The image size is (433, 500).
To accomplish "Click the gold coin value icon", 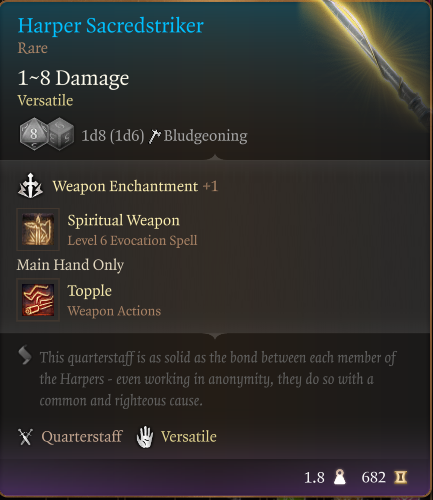I will (x=400, y=477).
